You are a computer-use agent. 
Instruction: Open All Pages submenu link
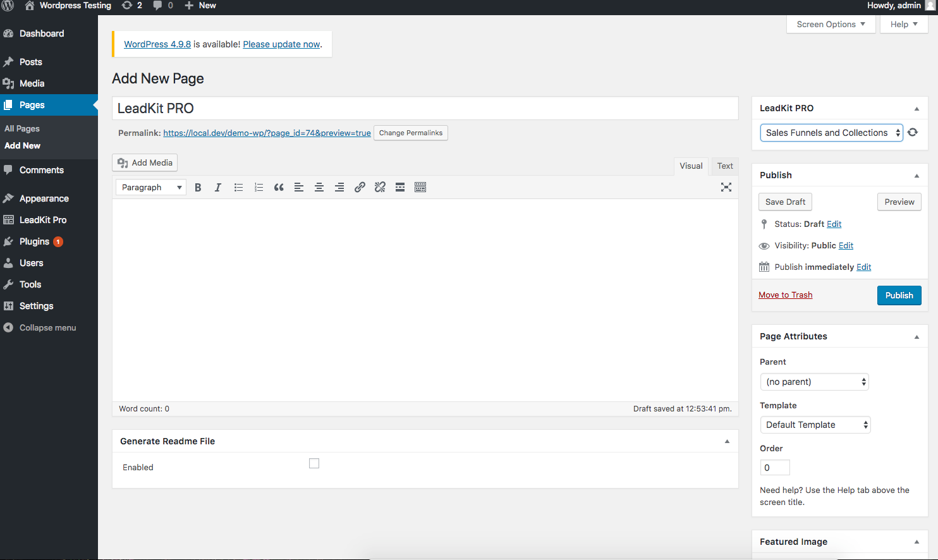(22, 128)
